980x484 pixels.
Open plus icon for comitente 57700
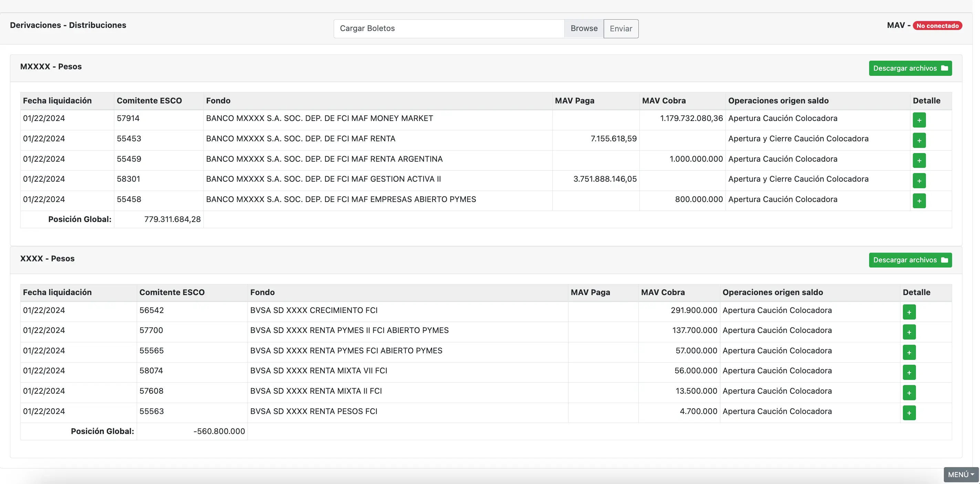click(909, 332)
